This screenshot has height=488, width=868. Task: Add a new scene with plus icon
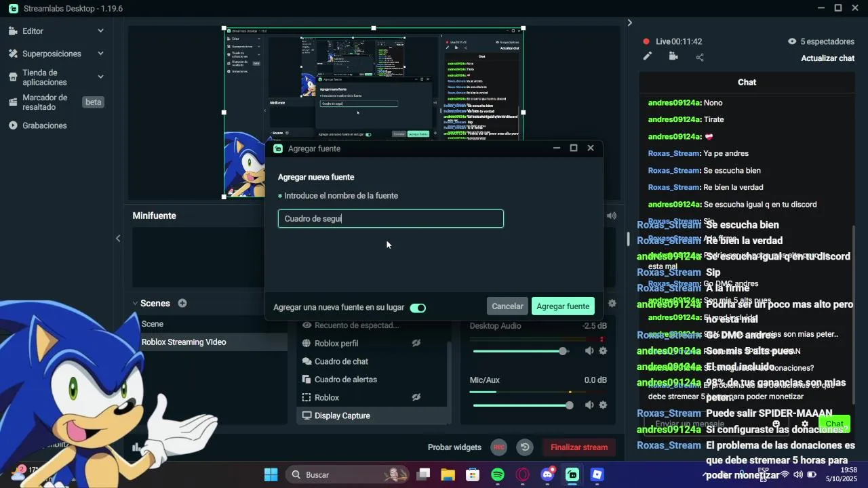click(182, 304)
